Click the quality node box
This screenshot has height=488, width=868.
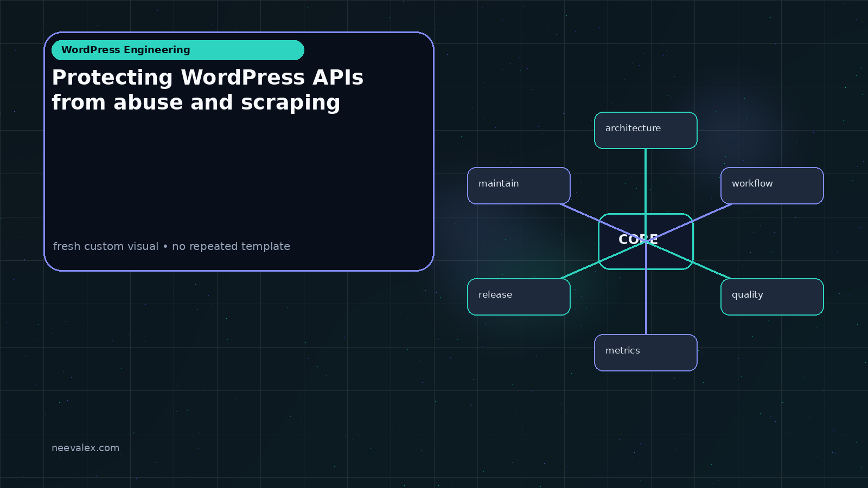[x=772, y=297]
